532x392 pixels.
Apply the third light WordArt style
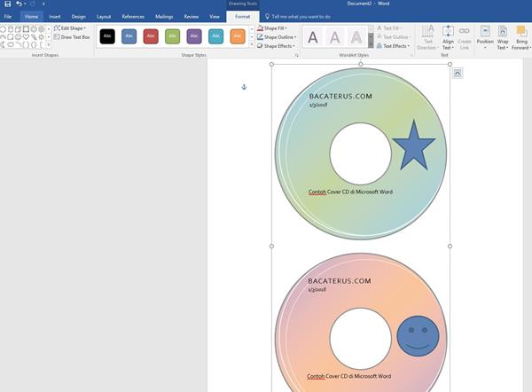coord(356,37)
